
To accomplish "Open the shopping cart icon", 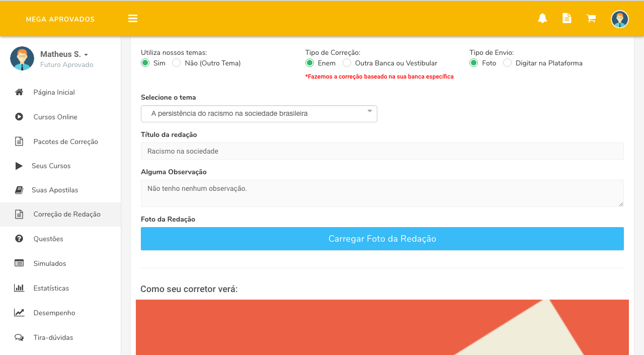I will pyautogui.click(x=591, y=19).
